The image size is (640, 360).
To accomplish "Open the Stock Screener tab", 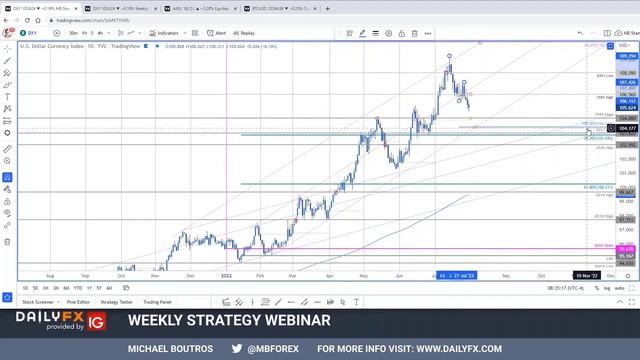I will tap(38, 302).
